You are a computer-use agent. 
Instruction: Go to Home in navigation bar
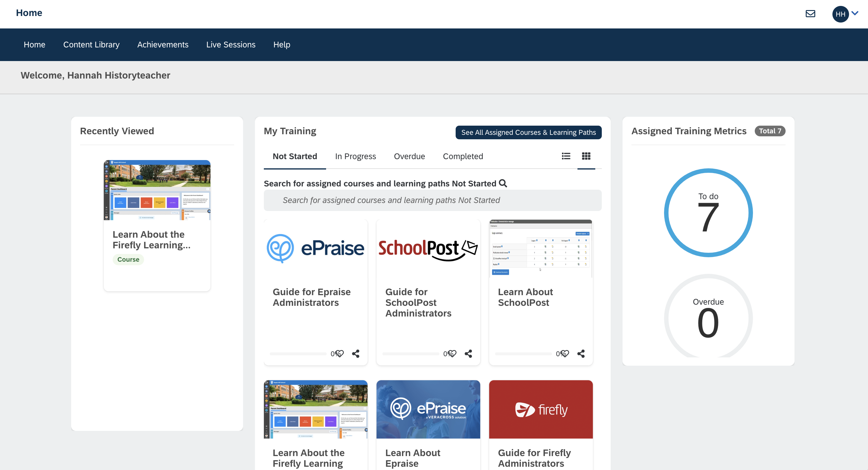tap(34, 44)
